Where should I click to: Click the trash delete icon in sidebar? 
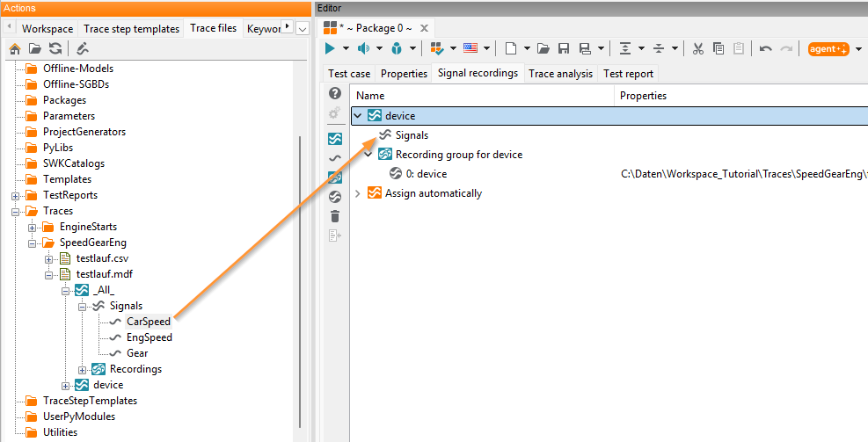[x=335, y=216]
